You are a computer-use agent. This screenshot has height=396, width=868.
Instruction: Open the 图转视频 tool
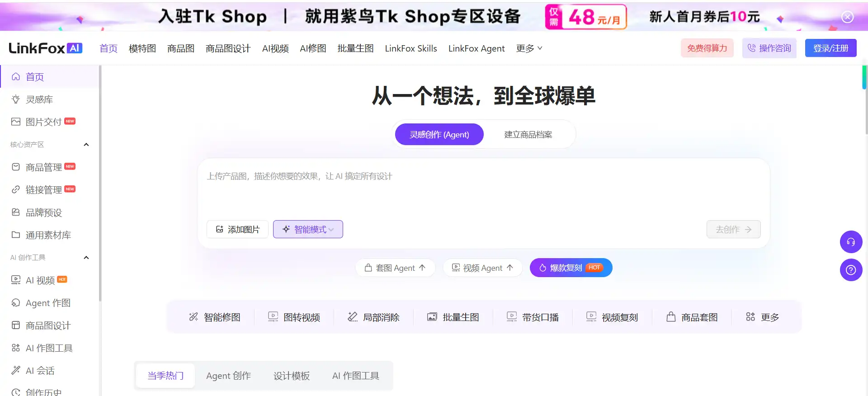click(294, 317)
